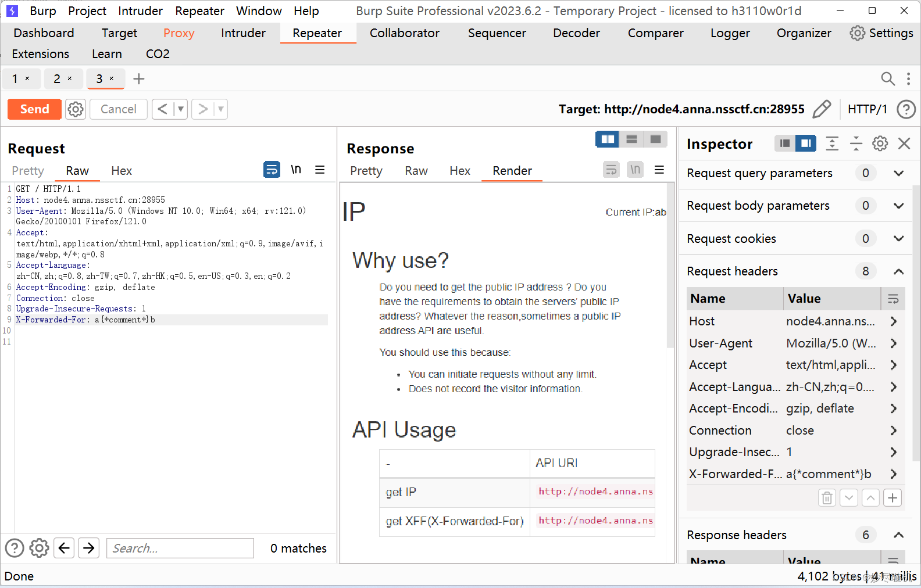
Task: Edit target with pencil icon
Action: point(822,109)
